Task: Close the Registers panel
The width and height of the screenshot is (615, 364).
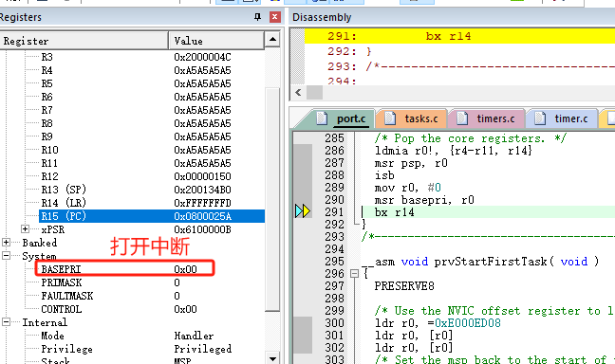Action: (275, 17)
